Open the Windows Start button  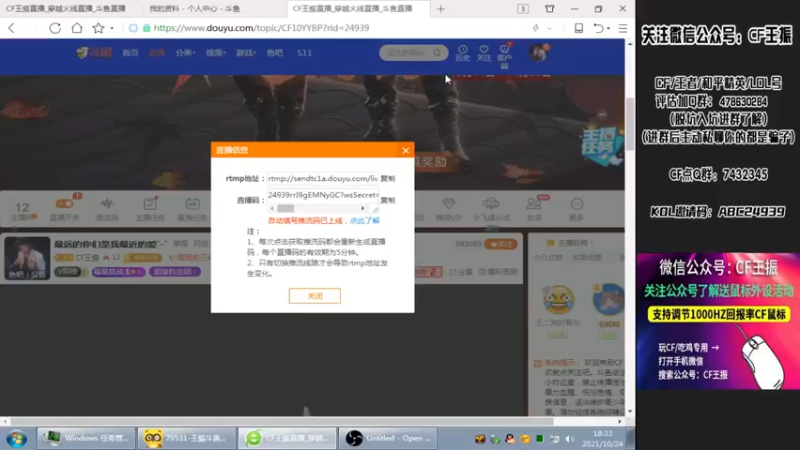17,438
